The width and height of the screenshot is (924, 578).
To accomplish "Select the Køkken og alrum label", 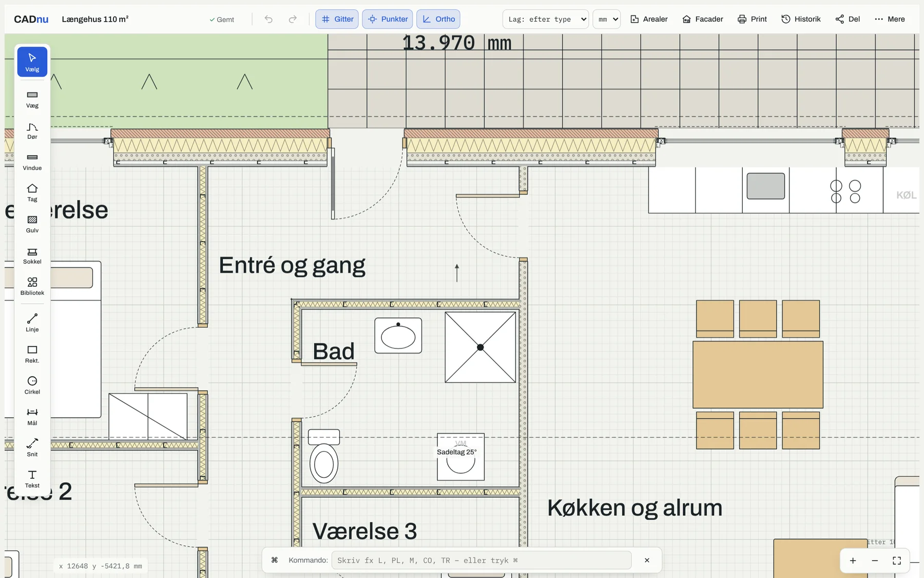I will [x=634, y=508].
